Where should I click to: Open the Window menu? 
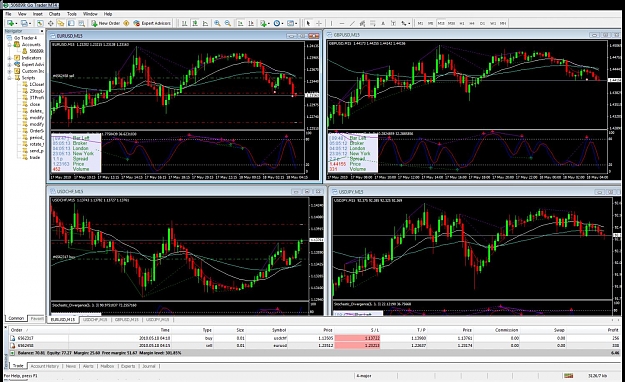90,14
